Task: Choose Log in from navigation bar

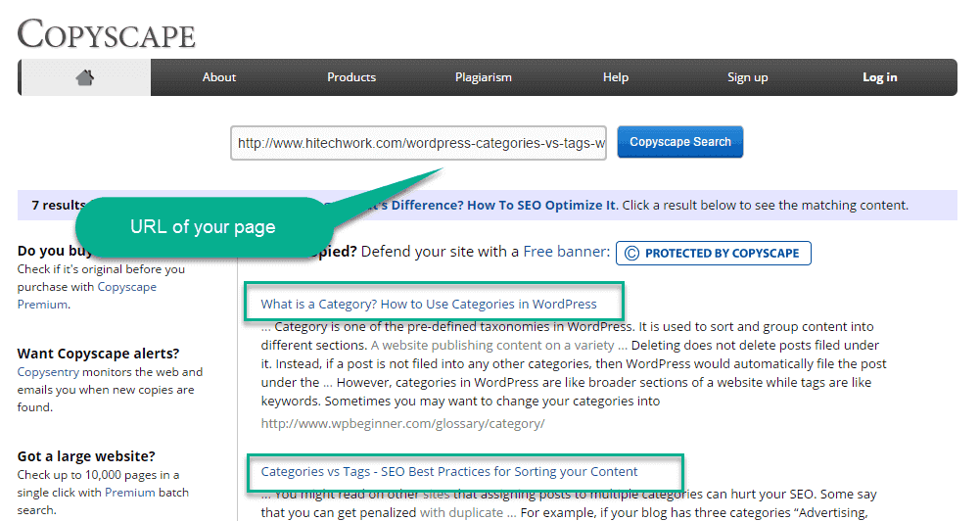Action: 879,77
